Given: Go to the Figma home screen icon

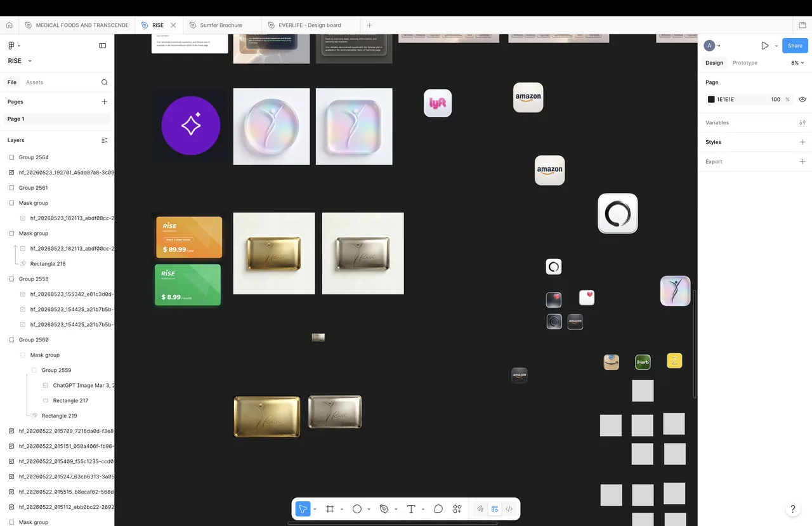Looking at the screenshot, I should 9,25.
